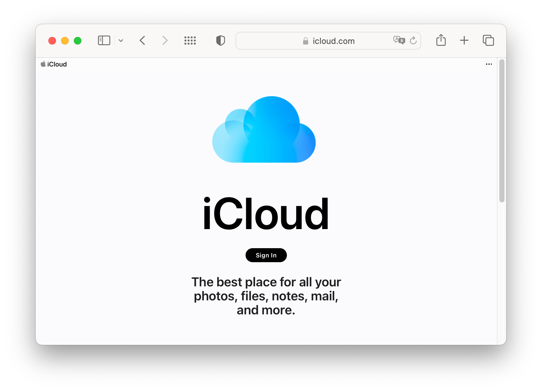
Task: Enter full screen with the green button
Action: click(78, 41)
